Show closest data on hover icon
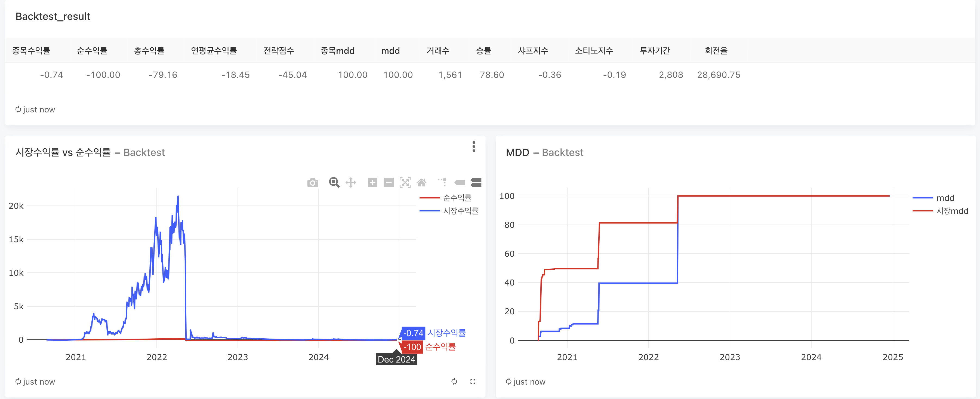The height and width of the screenshot is (399, 980). pyautogui.click(x=460, y=182)
